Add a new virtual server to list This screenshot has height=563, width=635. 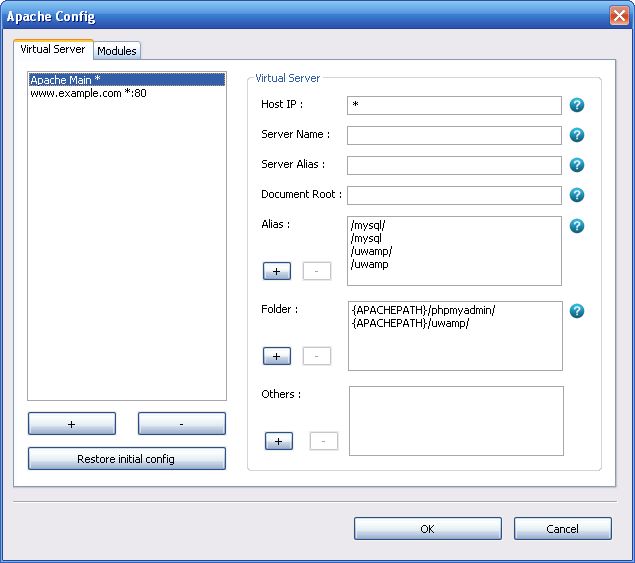[x=72, y=424]
